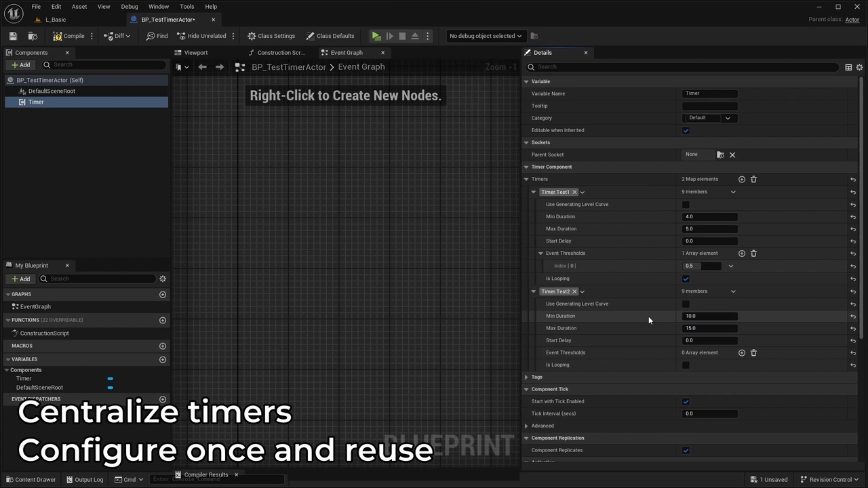This screenshot has height=488, width=868.
Task: Add a map element to Timers
Action: [x=741, y=180]
